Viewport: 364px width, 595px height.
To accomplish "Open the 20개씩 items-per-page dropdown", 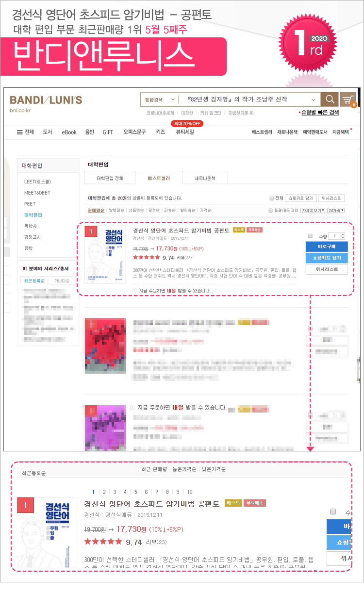I will tap(335, 210).
